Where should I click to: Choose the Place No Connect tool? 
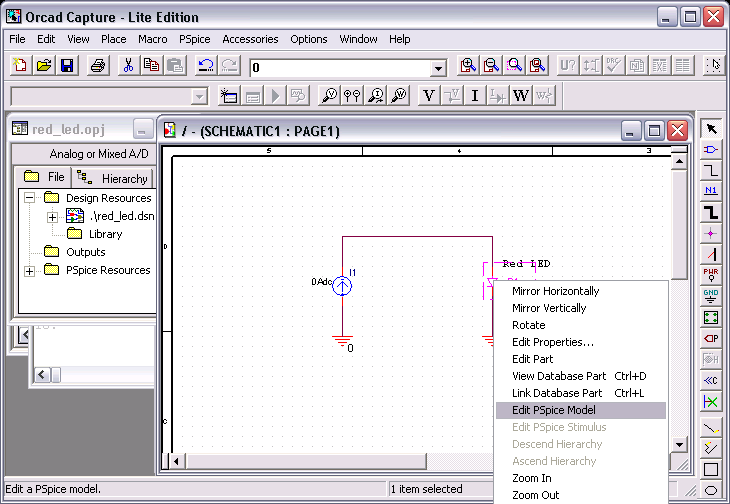[711, 401]
